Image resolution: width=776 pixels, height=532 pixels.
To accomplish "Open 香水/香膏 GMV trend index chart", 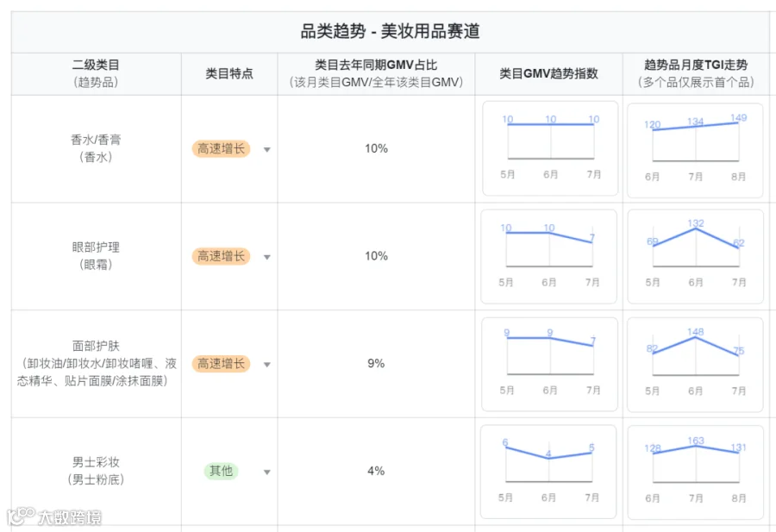I will click(550, 148).
